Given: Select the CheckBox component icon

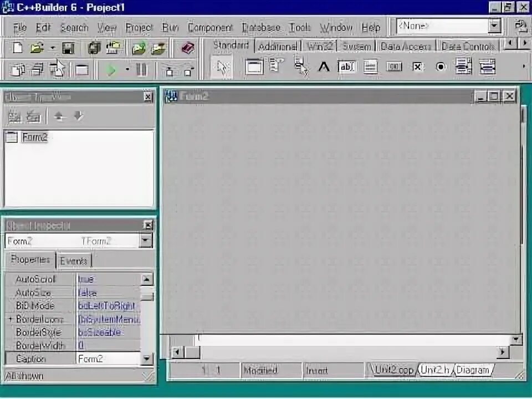Looking at the screenshot, I should click(417, 67).
